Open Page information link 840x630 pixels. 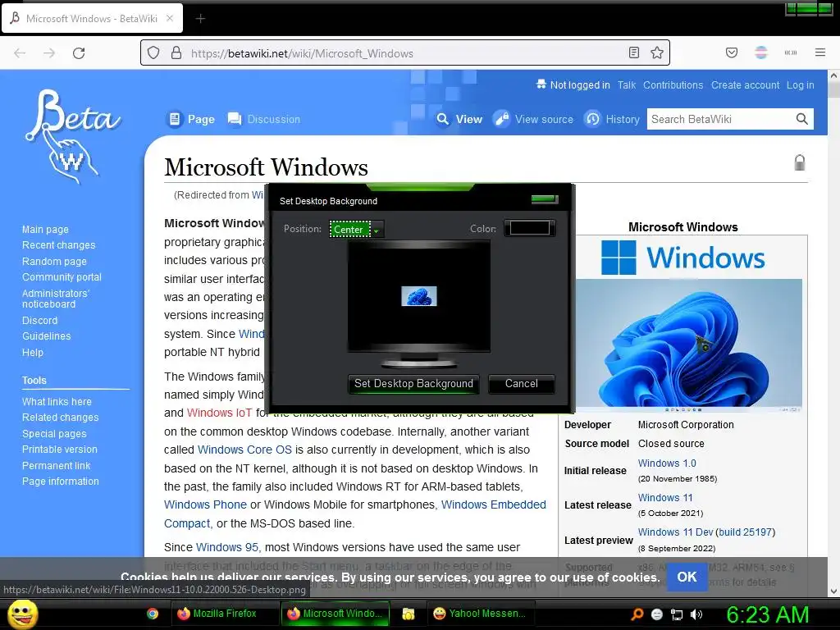click(x=61, y=481)
